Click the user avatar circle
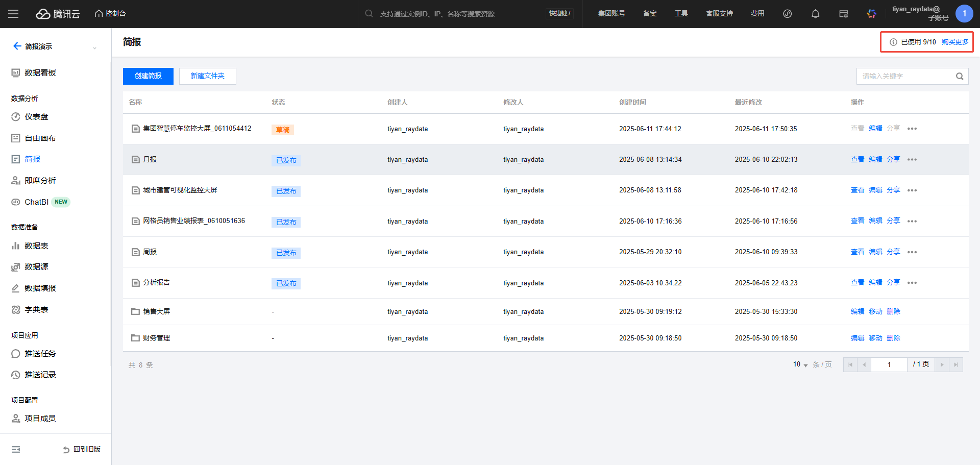Image resolution: width=980 pixels, height=465 pixels. 964,14
